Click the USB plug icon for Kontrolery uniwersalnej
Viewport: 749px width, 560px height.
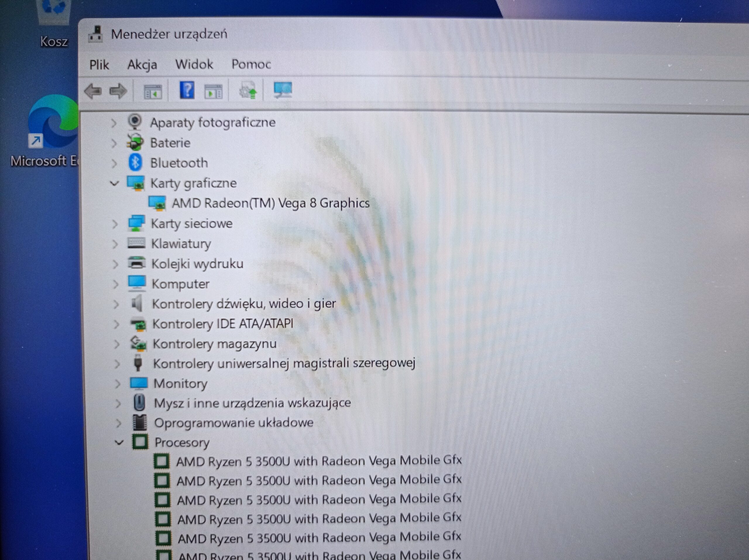click(138, 363)
